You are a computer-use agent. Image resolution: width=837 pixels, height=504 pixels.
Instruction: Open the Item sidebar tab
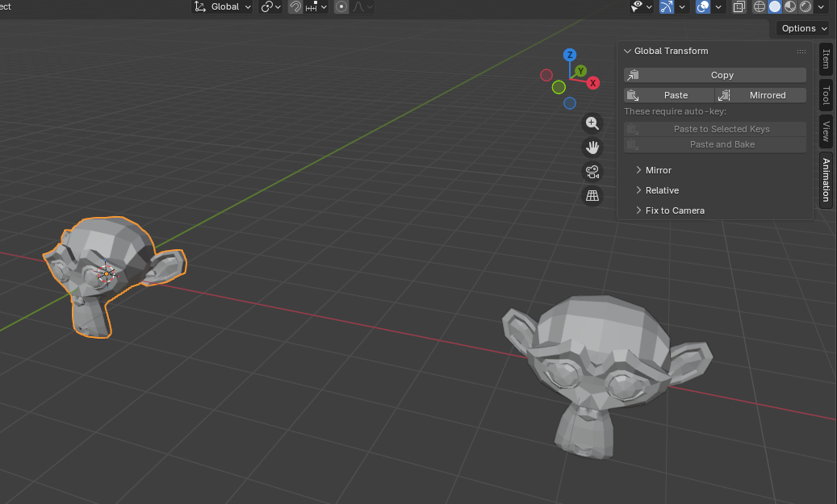[x=826, y=59]
